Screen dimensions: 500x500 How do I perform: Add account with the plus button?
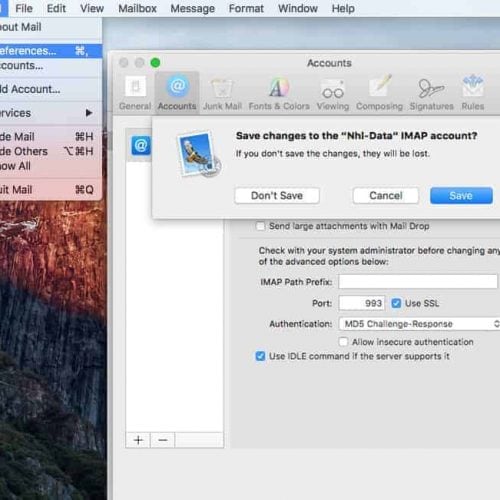pos(138,440)
